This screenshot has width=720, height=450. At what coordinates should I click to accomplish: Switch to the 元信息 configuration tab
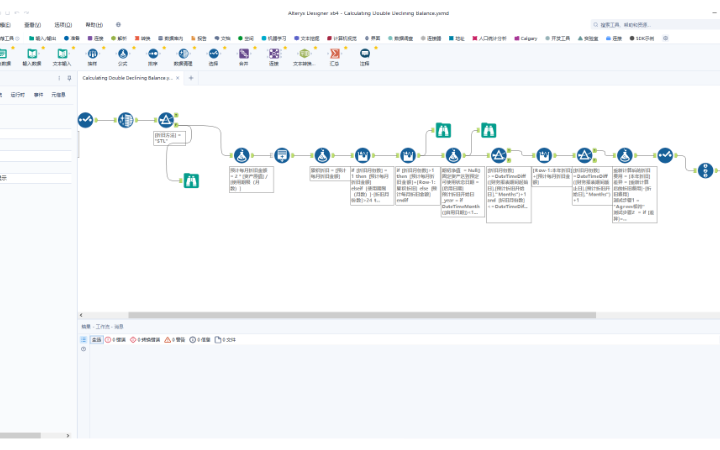point(58,95)
